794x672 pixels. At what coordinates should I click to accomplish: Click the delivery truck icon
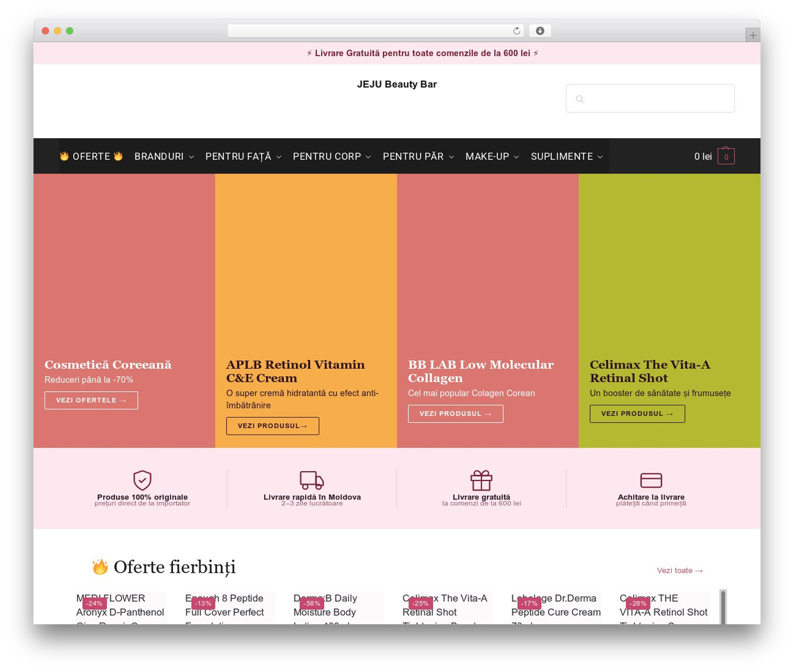coord(312,480)
